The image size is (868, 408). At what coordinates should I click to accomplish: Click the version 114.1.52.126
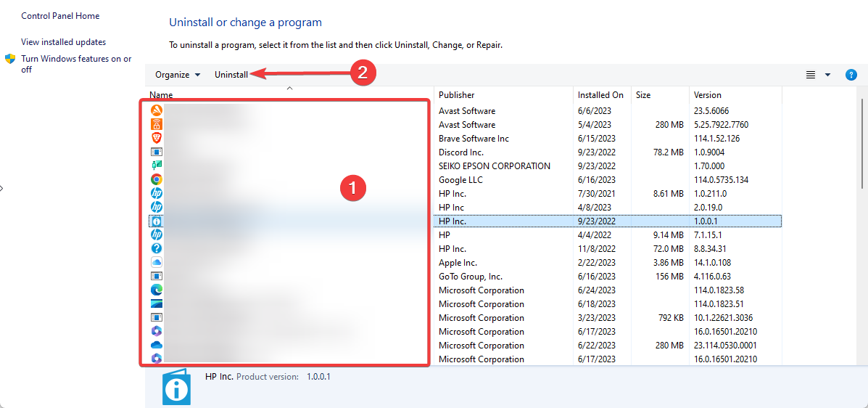[x=717, y=138]
